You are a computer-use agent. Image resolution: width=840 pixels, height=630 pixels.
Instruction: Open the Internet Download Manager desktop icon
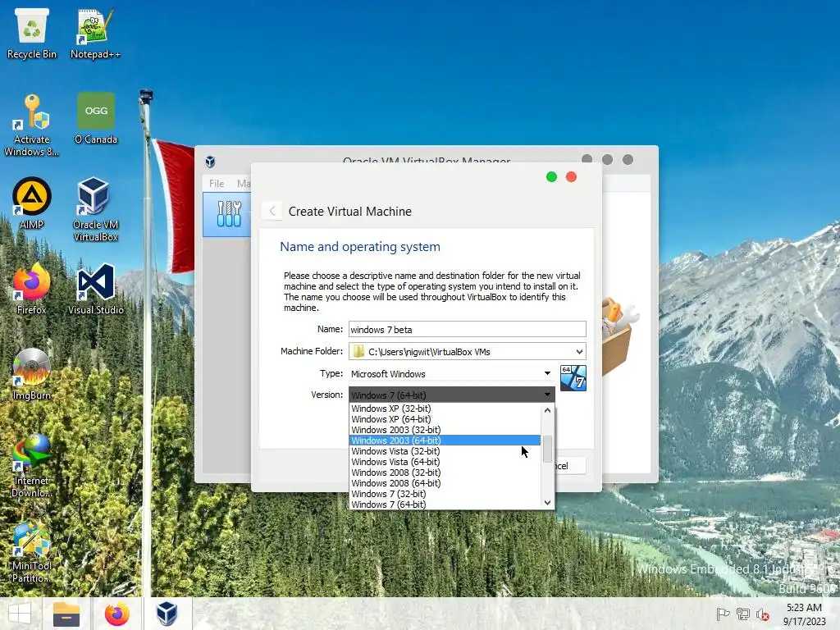32,465
